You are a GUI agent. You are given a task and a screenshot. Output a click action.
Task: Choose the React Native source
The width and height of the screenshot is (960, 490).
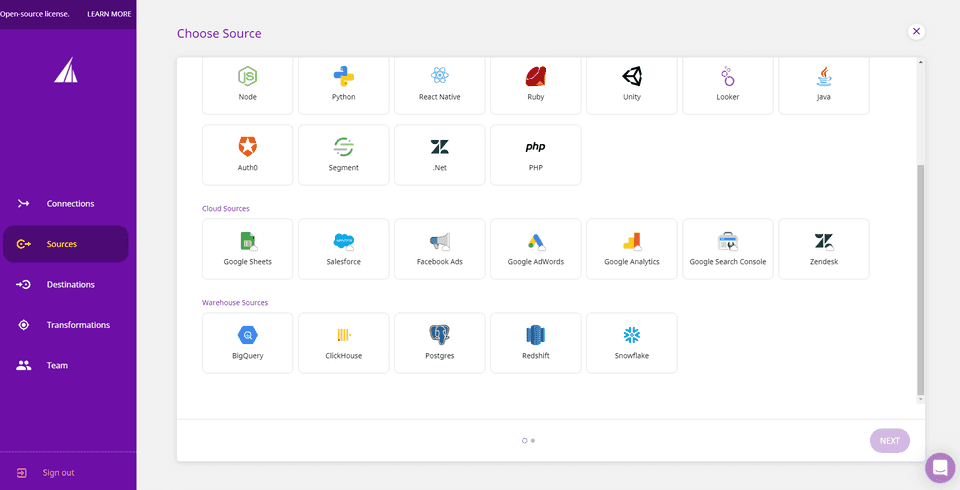tap(440, 85)
